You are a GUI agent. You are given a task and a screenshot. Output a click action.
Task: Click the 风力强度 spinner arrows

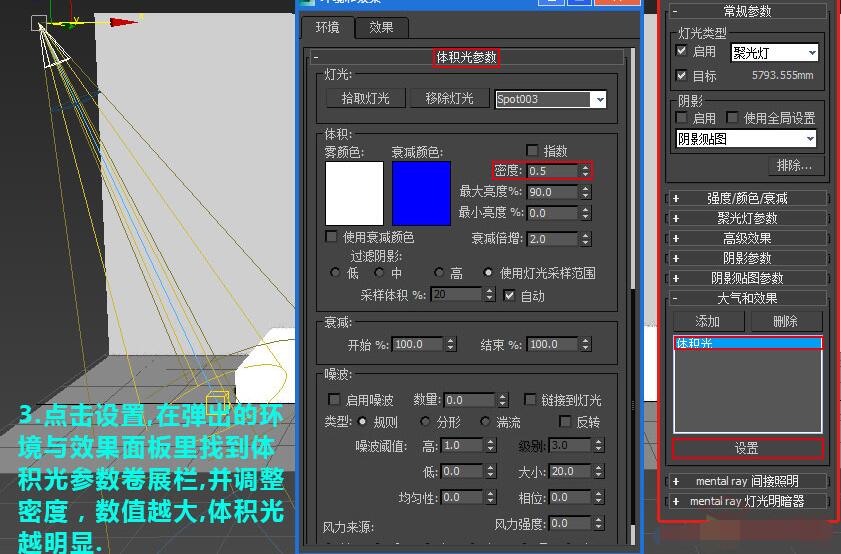coord(599,523)
